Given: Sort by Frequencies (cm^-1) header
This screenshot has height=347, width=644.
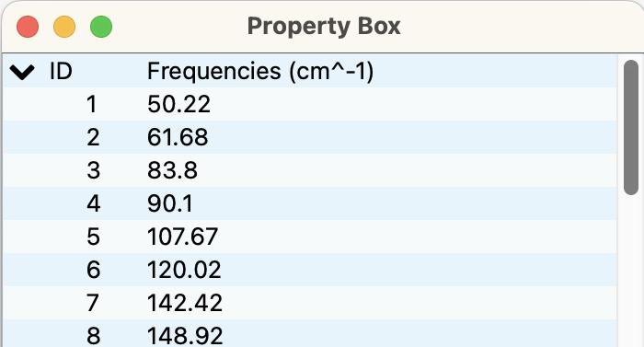Looking at the screenshot, I should (260, 71).
